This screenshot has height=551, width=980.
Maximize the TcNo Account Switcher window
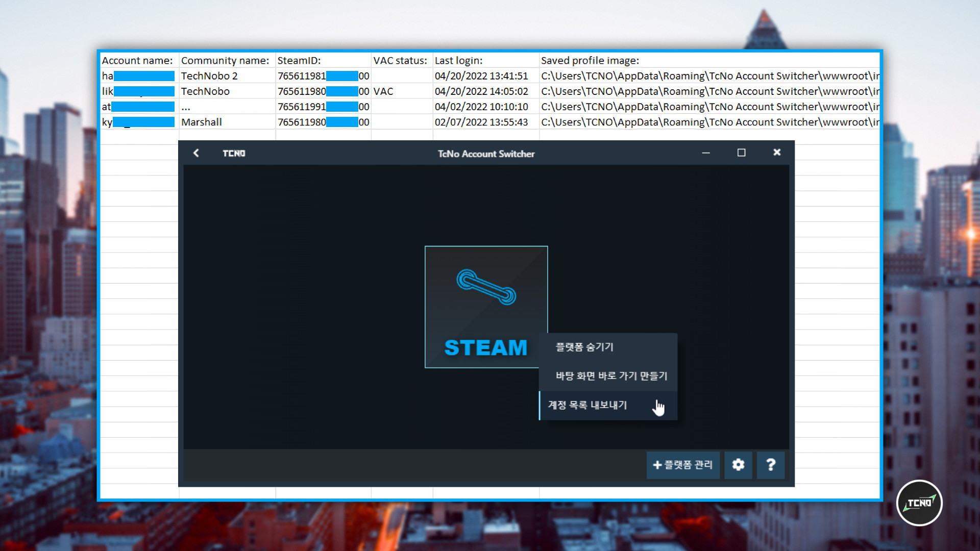(741, 153)
